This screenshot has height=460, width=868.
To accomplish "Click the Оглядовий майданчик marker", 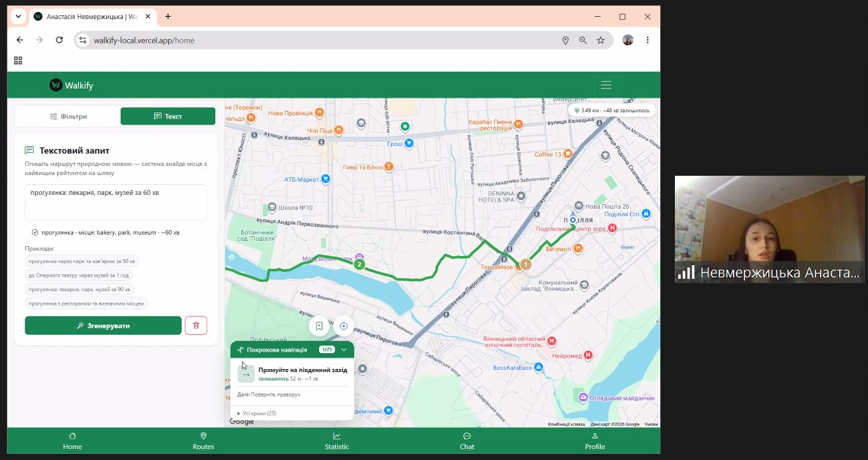I will pos(583,397).
